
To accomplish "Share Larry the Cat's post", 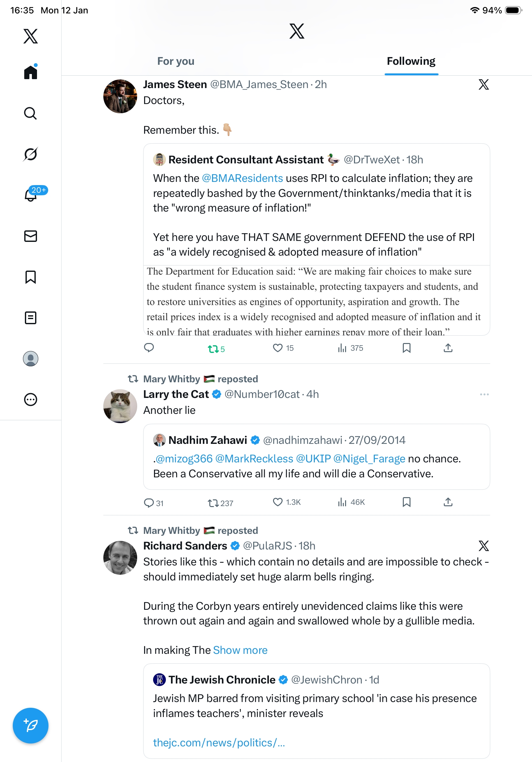I will (448, 502).
